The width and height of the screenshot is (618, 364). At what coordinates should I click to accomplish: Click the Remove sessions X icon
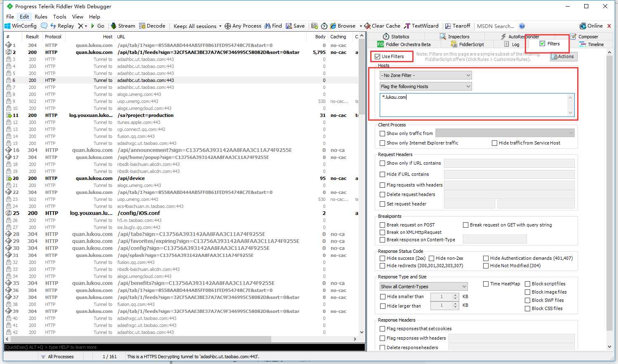click(x=80, y=26)
